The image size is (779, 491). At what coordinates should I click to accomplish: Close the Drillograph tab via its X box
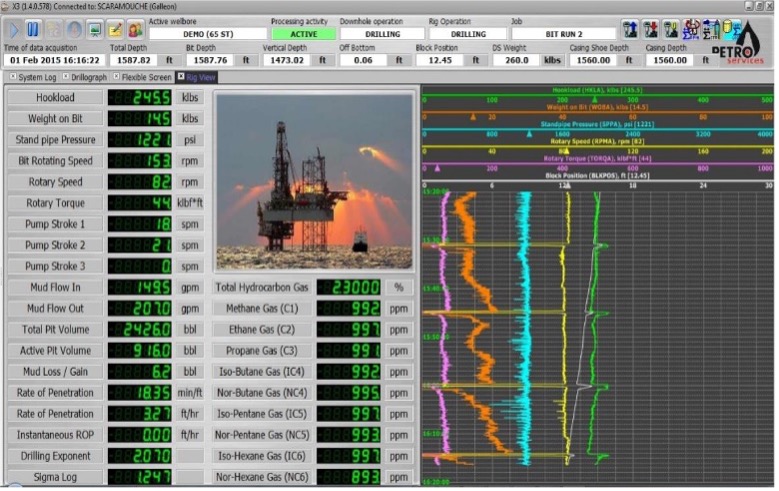point(65,77)
